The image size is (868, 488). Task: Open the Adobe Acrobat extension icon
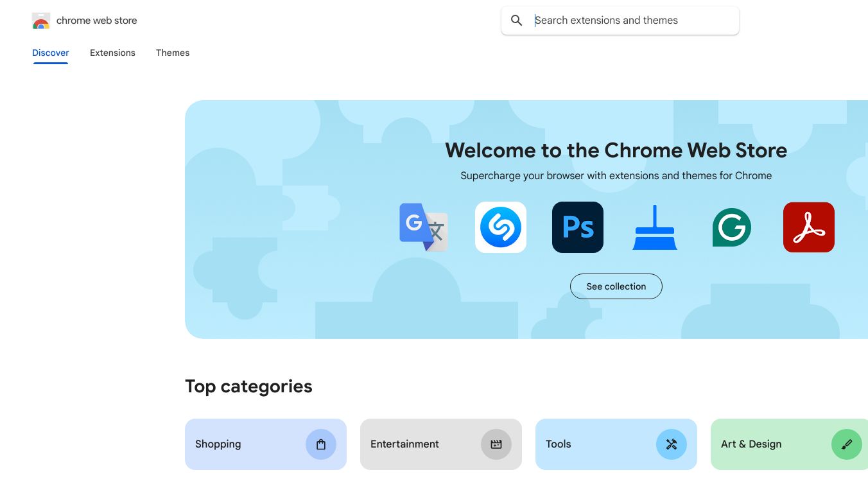click(x=809, y=227)
